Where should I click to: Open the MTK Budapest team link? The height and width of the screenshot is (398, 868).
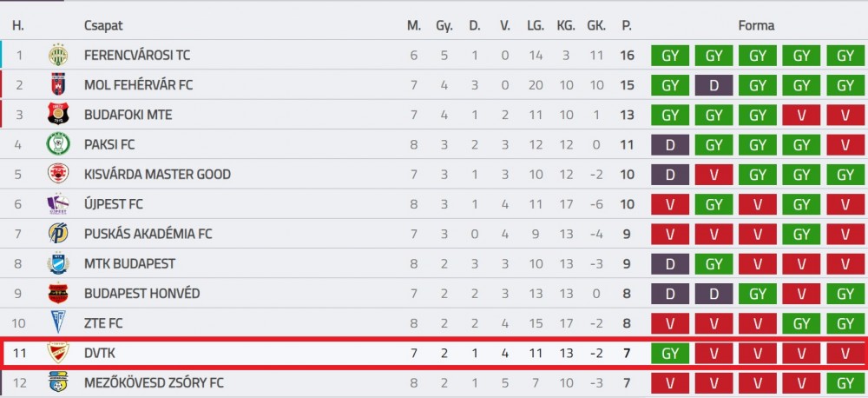[129, 264]
